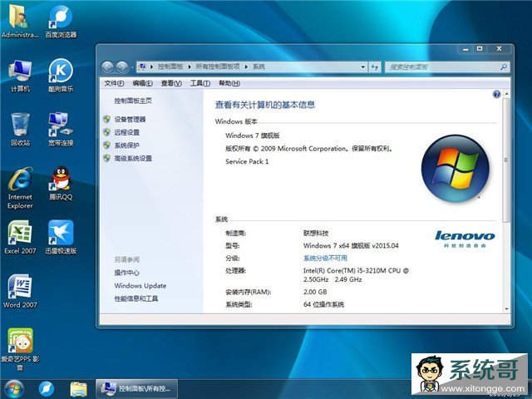Open the 查看(V) menu
Image resolution: width=532 pixels, height=399 pixels.
171,83
